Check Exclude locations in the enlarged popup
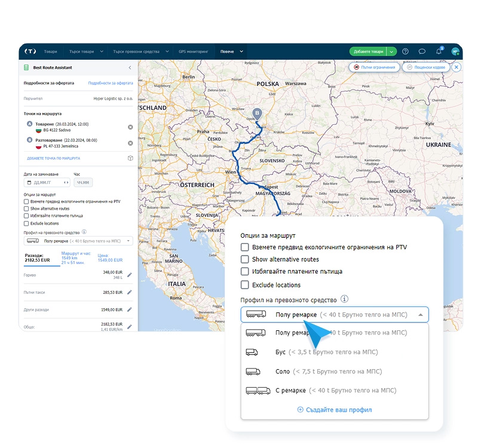The image size is (478, 448). click(244, 285)
